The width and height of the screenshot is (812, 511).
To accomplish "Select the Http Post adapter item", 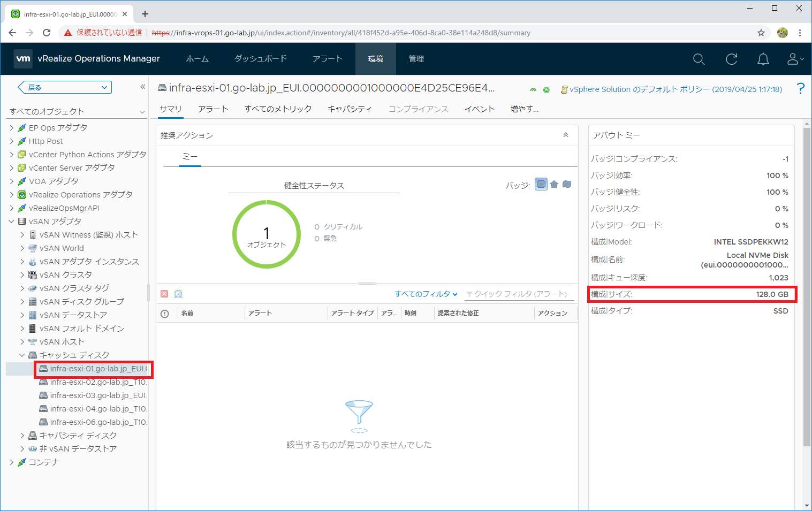I will point(45,141).
